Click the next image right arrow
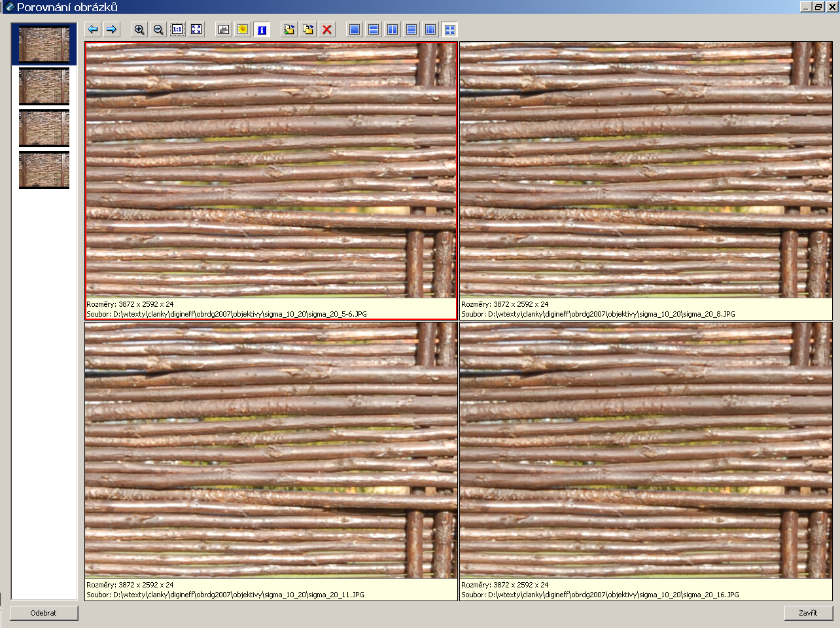 coord(112,29)
